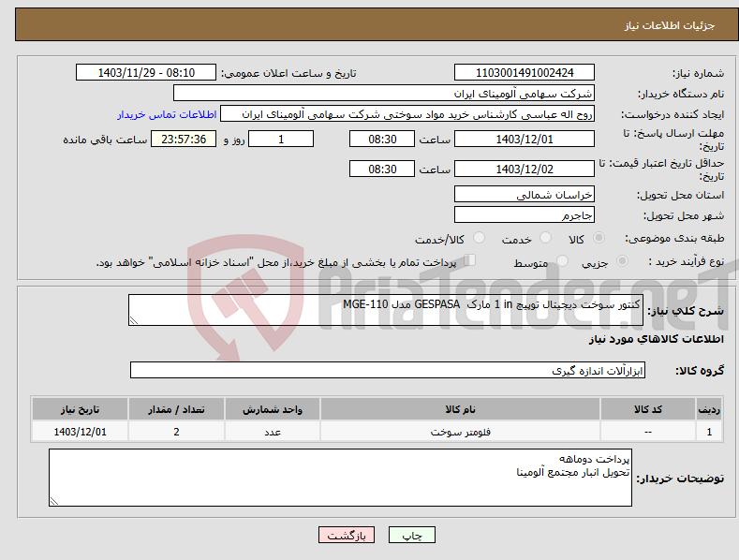Open اطلاعات تماس خریدار link
Screen dimensions: 739x560
(x=167, y=114)
